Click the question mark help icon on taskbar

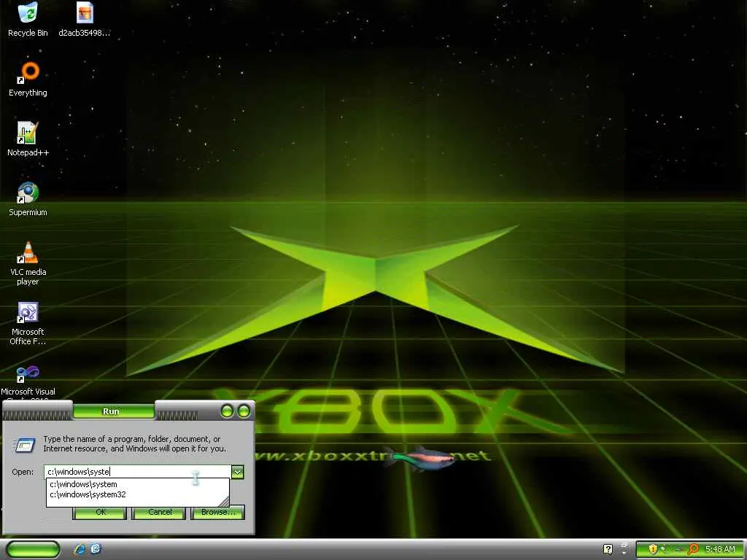tap(608, 549)
